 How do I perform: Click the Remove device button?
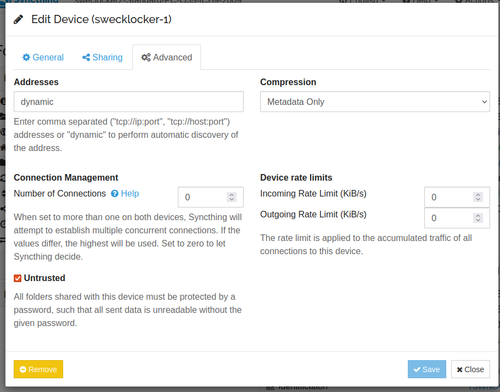pos(38,369)
